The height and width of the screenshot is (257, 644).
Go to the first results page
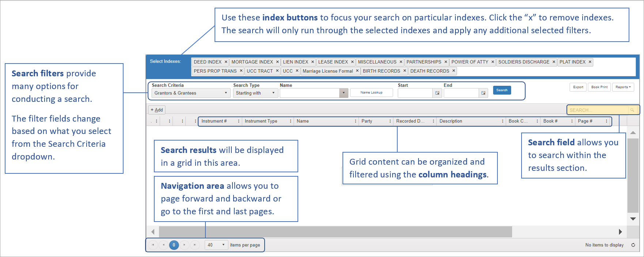153,245
